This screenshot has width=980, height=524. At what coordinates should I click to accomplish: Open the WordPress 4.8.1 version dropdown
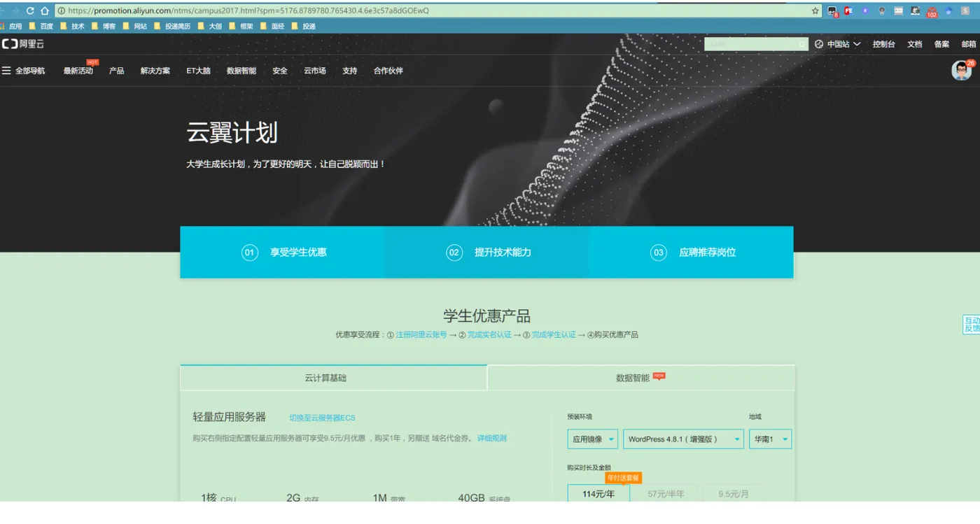pos(683,439)
